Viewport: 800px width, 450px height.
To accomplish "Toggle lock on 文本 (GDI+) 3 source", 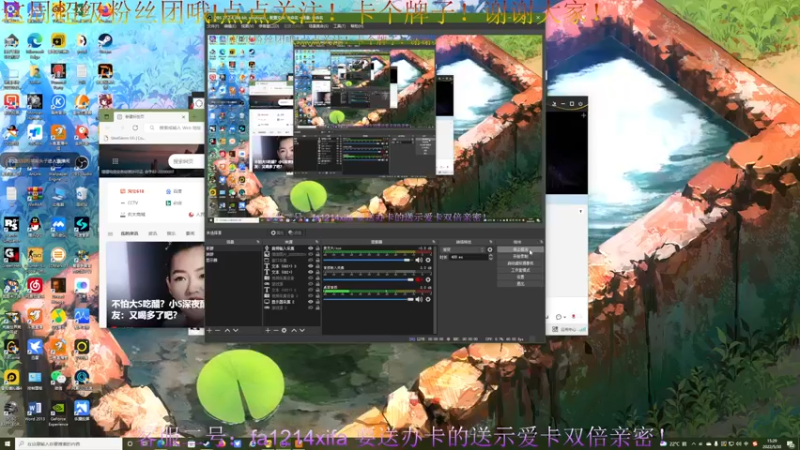I will (x=317, y=266).
